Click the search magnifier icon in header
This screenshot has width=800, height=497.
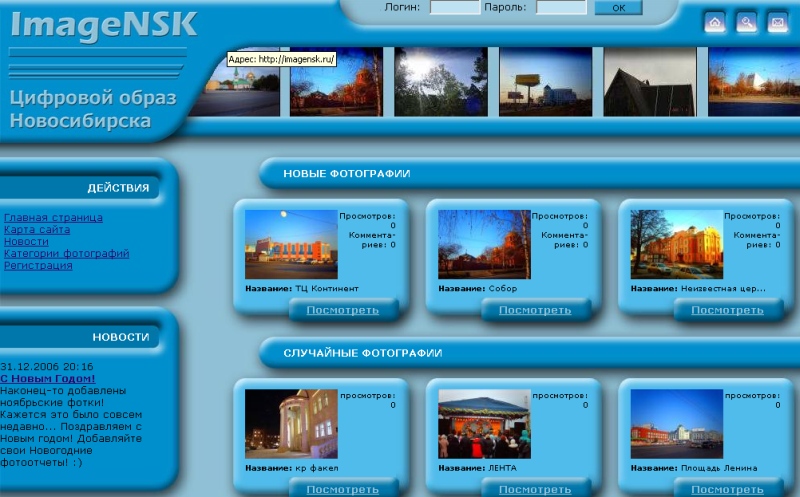pos(746,22)
